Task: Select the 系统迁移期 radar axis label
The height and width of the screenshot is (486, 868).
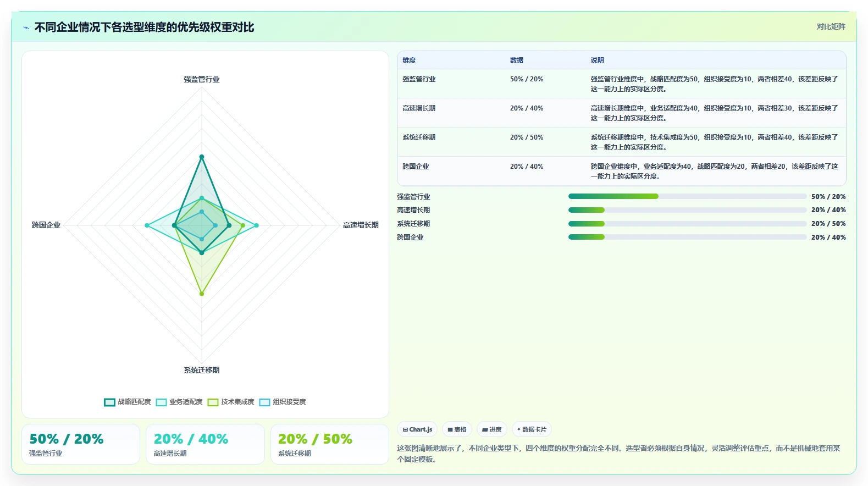Action: pyautogui.click(x=202, y=370)
